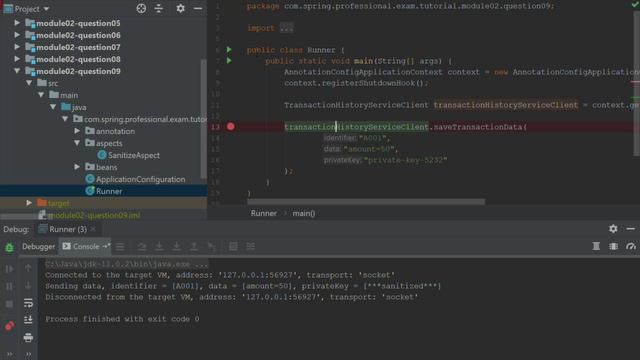Image resolution: width=640 pixels, height=360 pixels.
Task: Expand module02-question05 folder
Action: pos(17,23)
